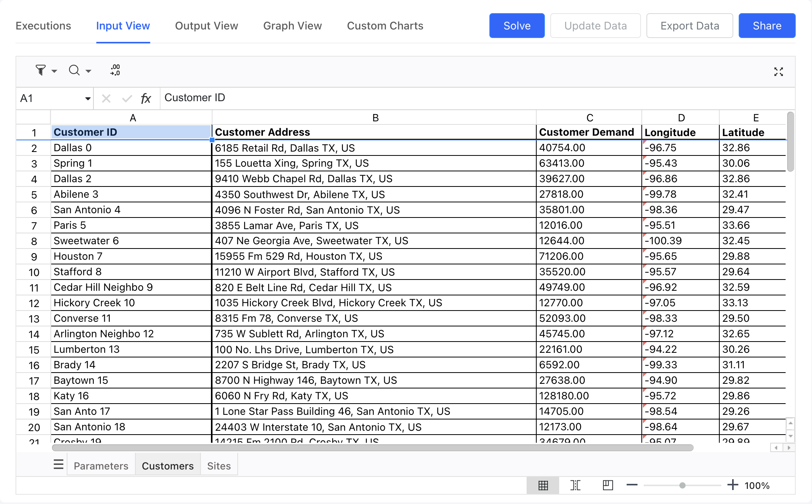This screenshot has height=504, width=812.
Task: Click the zoom level slider handle
Action: coord(682,485)
